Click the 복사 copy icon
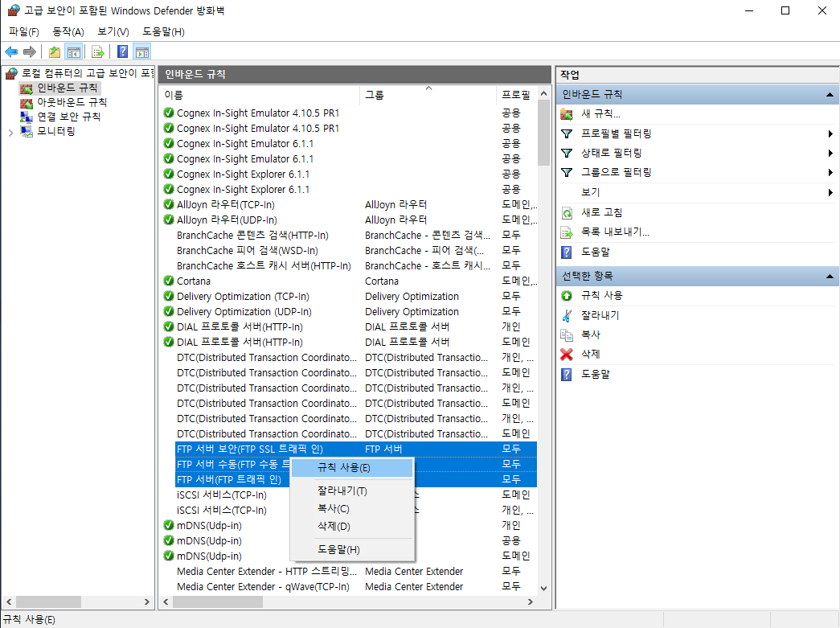Screen dimensions: 840x628 [x=567, y=335]
